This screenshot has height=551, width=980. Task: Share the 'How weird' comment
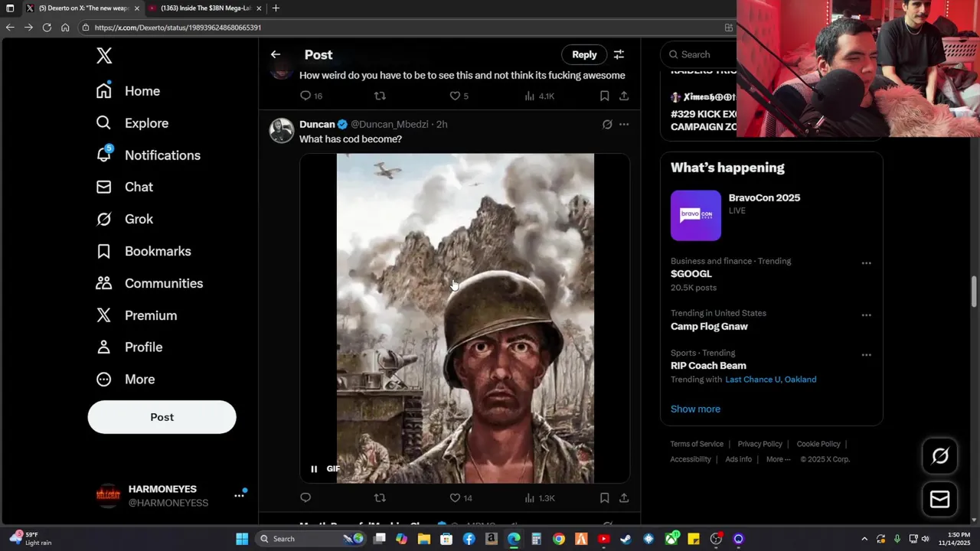[624, 96]
